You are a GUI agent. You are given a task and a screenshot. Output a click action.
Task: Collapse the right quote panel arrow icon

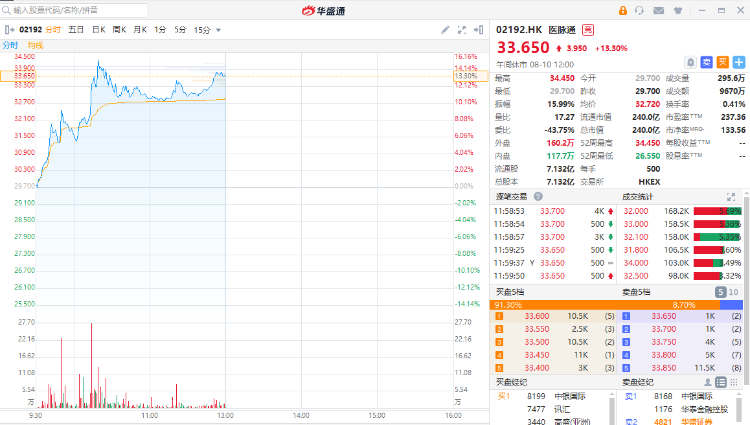click(478, 30)
